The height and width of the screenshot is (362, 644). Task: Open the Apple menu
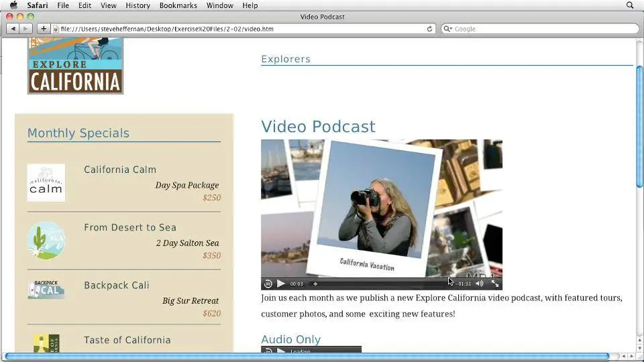tap(13, 5)
